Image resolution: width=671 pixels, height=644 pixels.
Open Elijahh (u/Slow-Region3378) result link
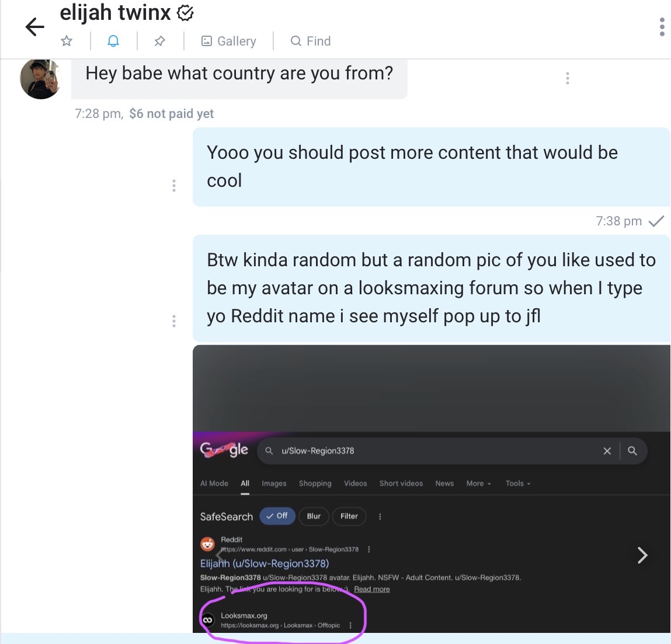pos(265,563)
